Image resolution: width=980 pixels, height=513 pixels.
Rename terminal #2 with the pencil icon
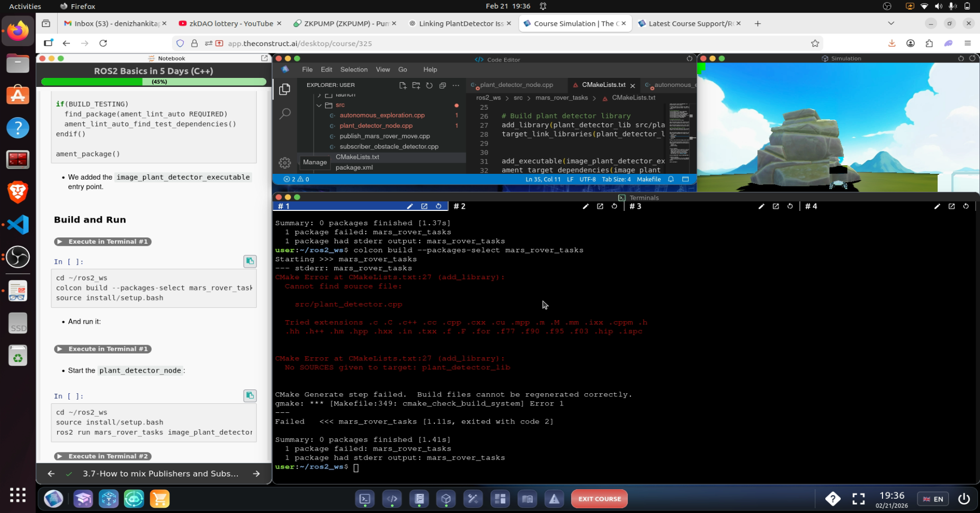[x=585, y=207]
